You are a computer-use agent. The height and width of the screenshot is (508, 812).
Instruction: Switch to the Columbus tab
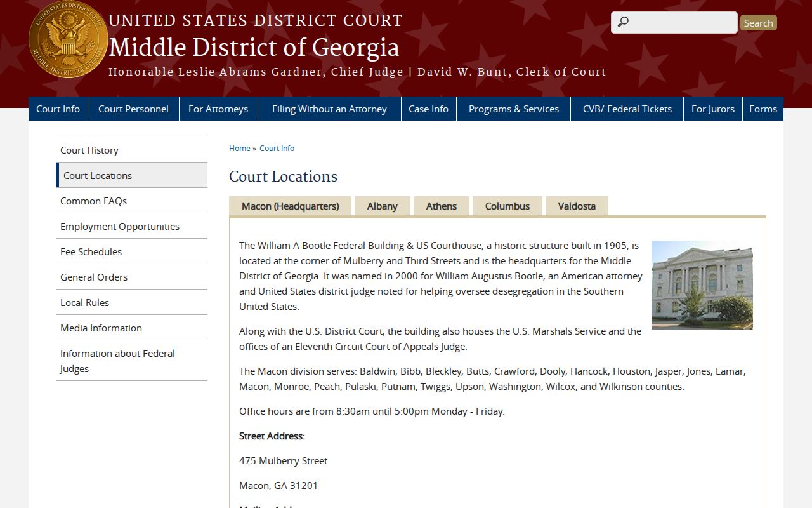[x=507, y=206]
